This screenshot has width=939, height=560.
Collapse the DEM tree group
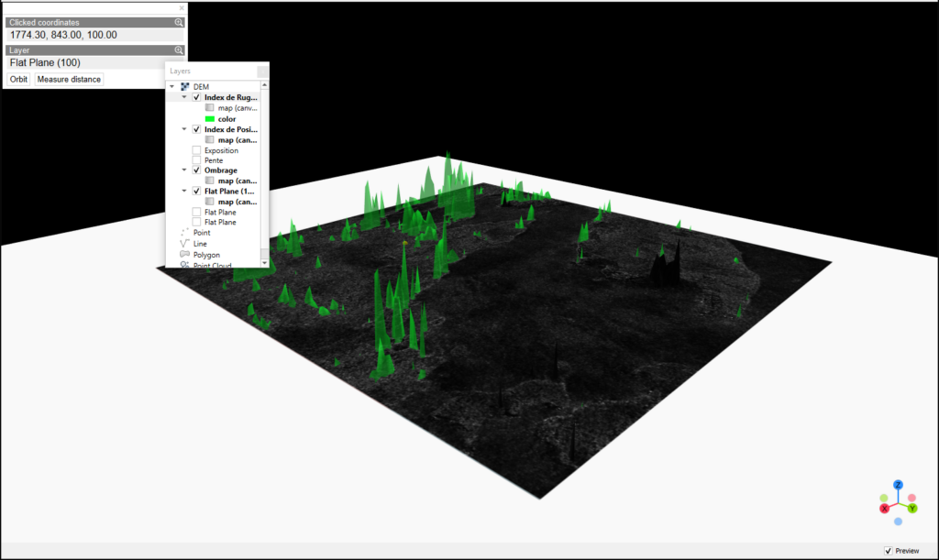[x=172, y=87]
